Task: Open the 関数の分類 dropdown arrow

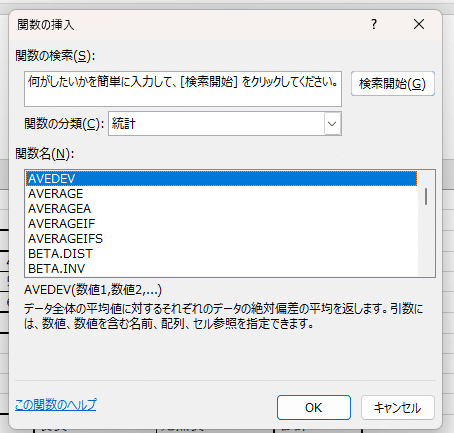Action: click(332, 124)
